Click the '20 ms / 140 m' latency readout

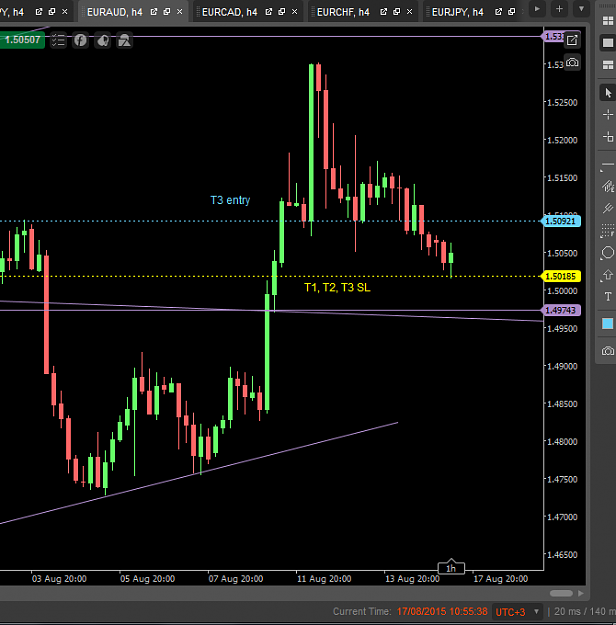click(585, 611)
